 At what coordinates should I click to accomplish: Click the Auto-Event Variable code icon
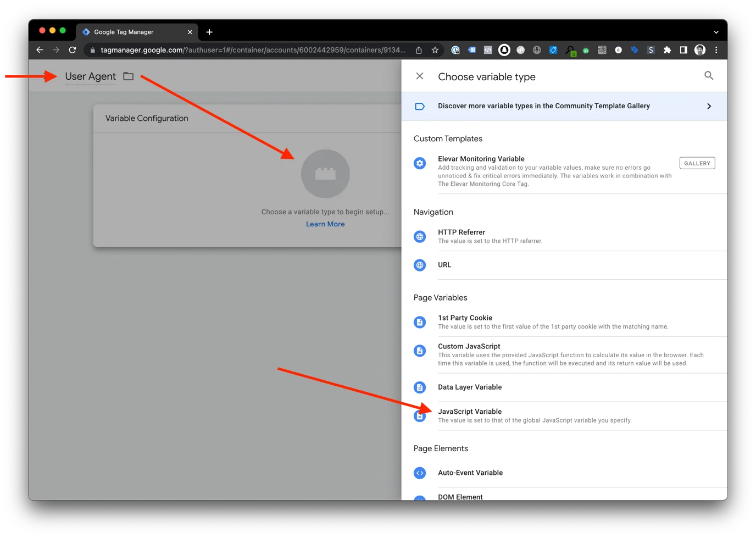[420, 473]
